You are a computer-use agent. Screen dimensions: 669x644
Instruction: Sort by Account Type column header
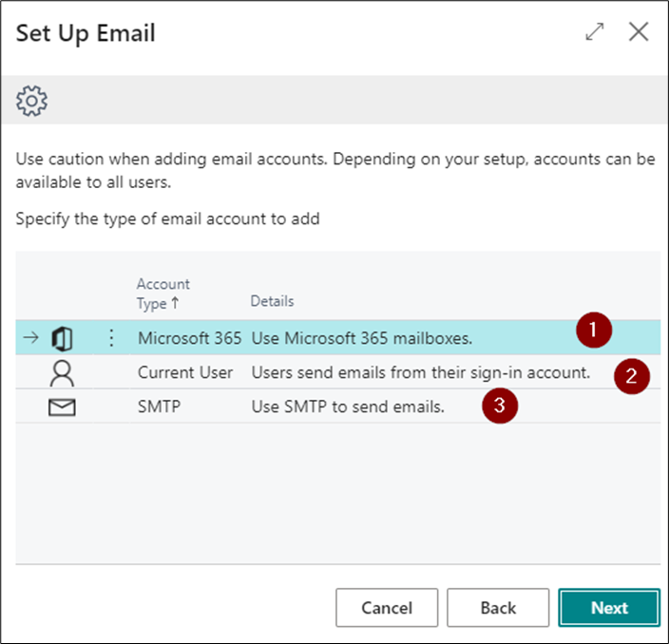coord(163,294)
